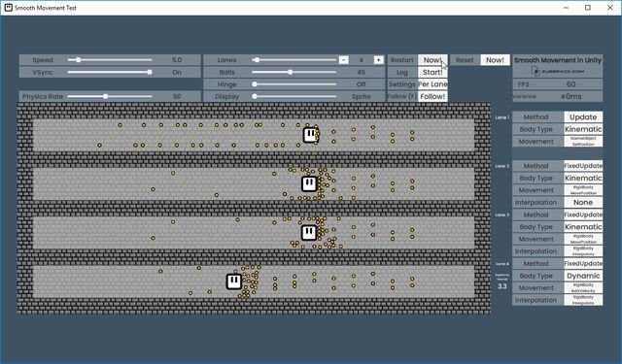The image size is (622, 364).
Task: Change Lane 2 Interpolation from None
Action: point(583,203)
